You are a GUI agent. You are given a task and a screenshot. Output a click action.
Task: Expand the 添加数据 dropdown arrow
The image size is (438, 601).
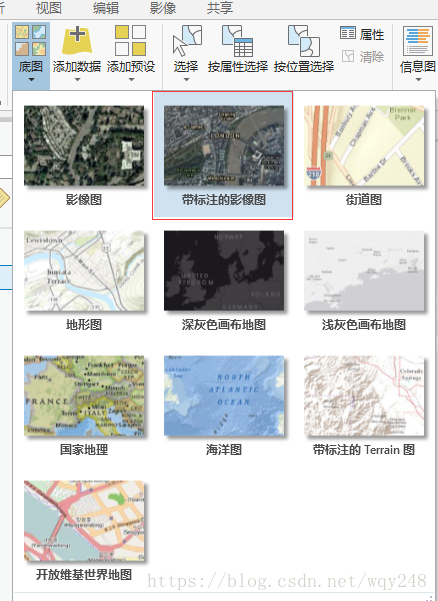click(77, 80)
